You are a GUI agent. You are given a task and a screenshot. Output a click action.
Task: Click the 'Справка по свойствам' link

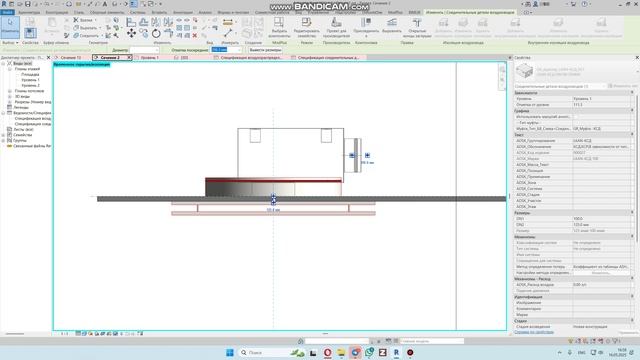click(533, 332)
